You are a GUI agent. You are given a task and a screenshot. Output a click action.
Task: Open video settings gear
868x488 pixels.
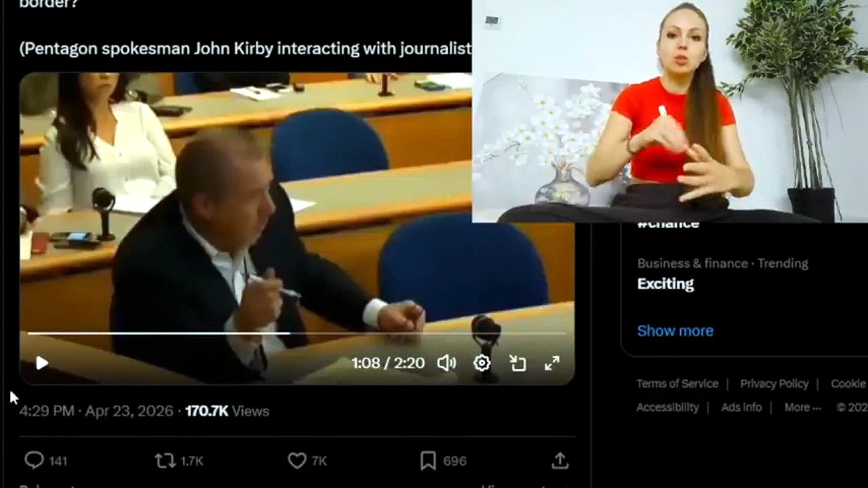click(x=481, y=363)
